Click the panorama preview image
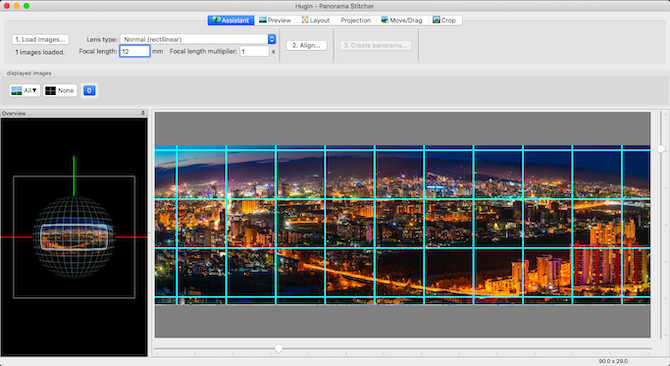This screenshot has width=670, height=366. (x=402, y=225)
